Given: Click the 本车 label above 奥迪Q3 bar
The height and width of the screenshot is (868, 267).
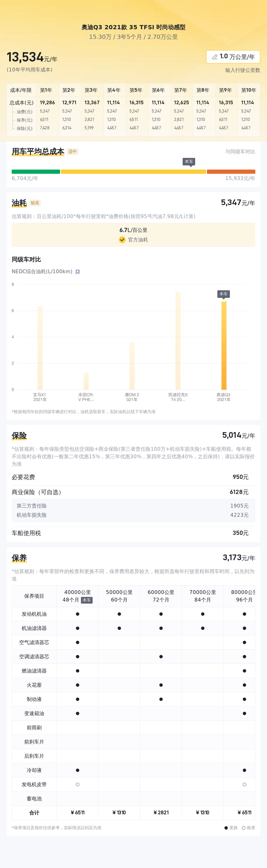Looking at the screenshot, I should pyautogui.click(x=224, y=294).
